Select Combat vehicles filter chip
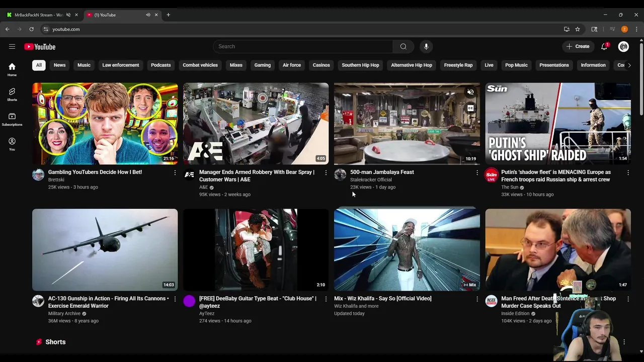This screenshot has height=362, width=644. coord(200,65)
